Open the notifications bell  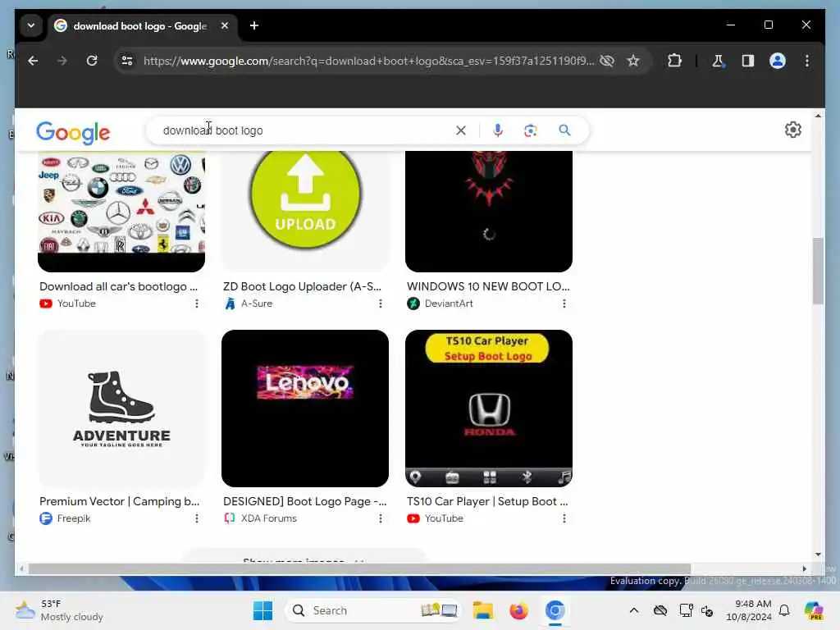pyautogui.click(x=784, y=610)
